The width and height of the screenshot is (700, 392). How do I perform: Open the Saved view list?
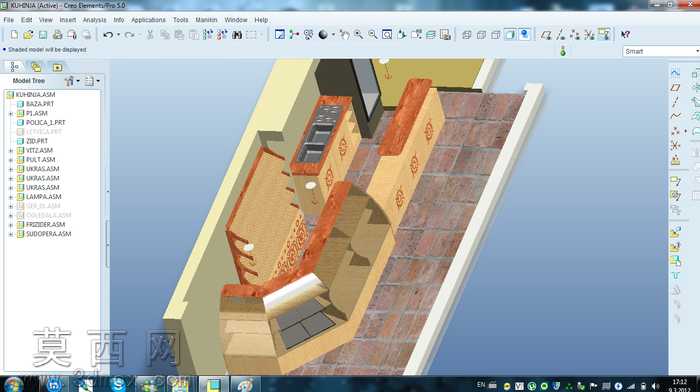tap(417, 34)
